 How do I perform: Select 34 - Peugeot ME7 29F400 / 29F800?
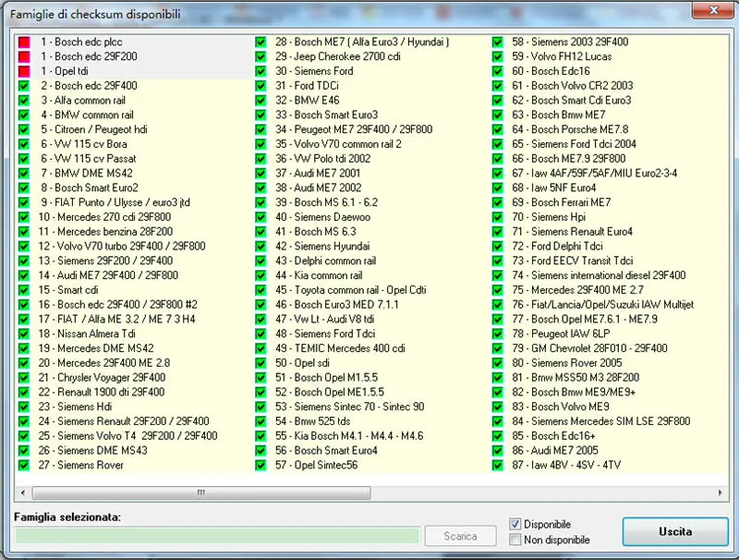coord(354,129)
